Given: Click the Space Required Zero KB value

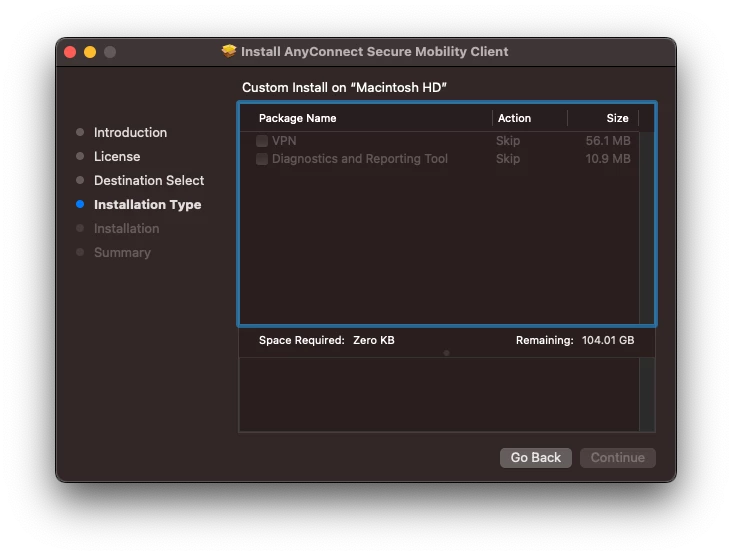Looking at the screenshot, I should tap(374, 340).
